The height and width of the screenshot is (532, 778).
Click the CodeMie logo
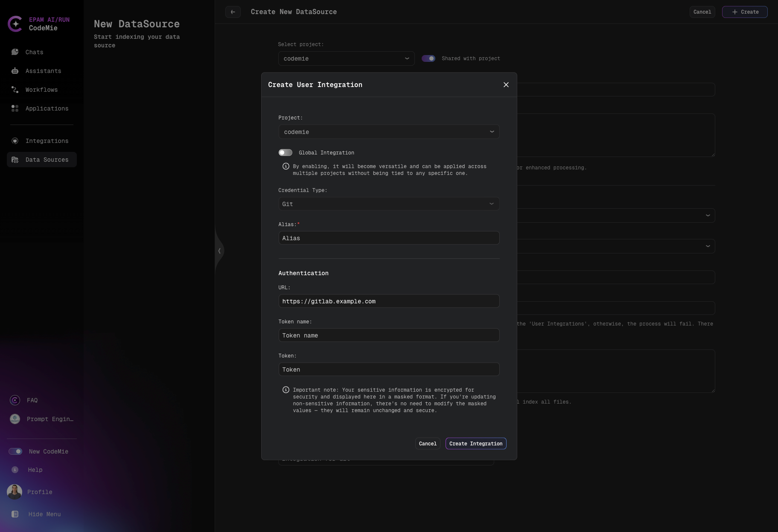(x=16, y=24)
